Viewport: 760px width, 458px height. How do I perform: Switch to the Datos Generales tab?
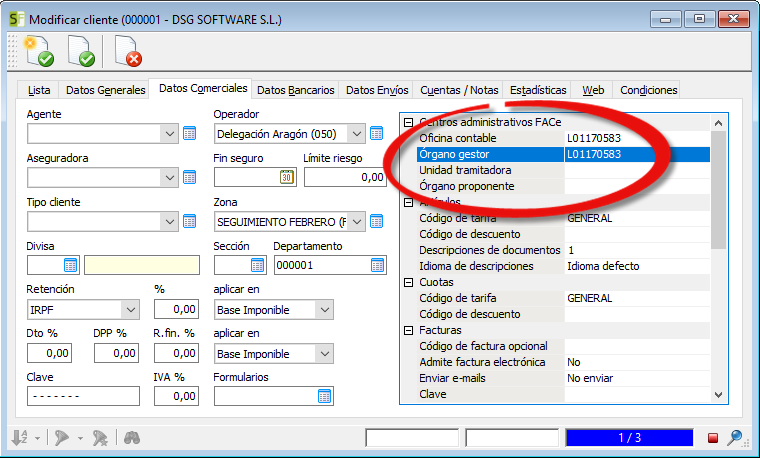[105, 90]
